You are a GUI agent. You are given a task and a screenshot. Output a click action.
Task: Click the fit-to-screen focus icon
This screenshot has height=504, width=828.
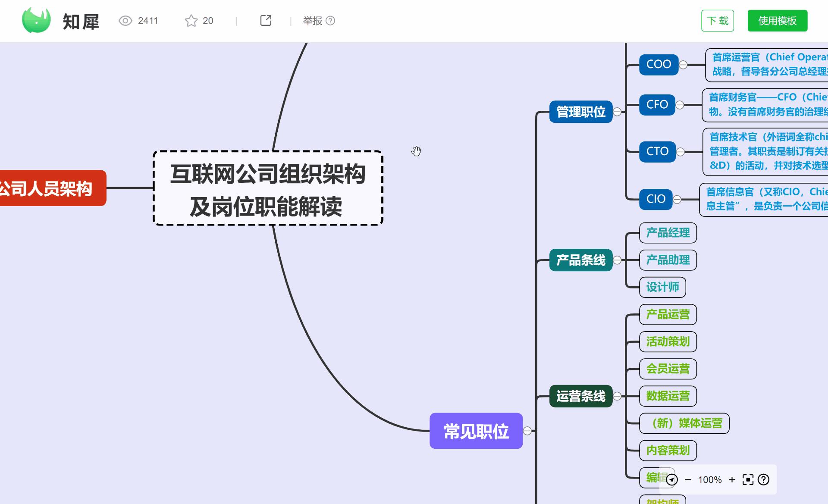coord(748,479)
